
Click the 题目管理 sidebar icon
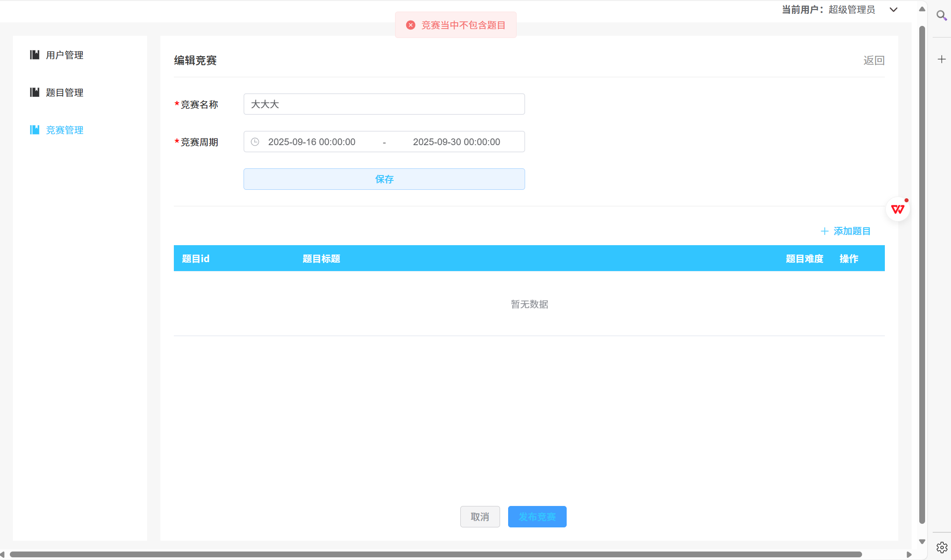coord(34,92)
